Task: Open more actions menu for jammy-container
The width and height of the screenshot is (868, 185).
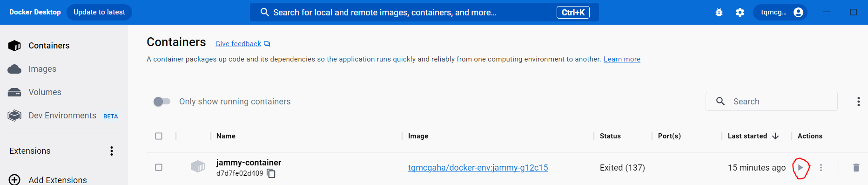Action: 821,168
